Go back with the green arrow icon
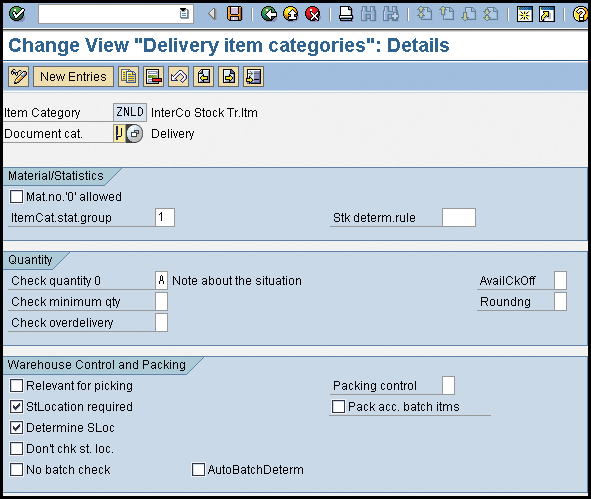The height and width of the screenshot is (499, 591). 269,14
